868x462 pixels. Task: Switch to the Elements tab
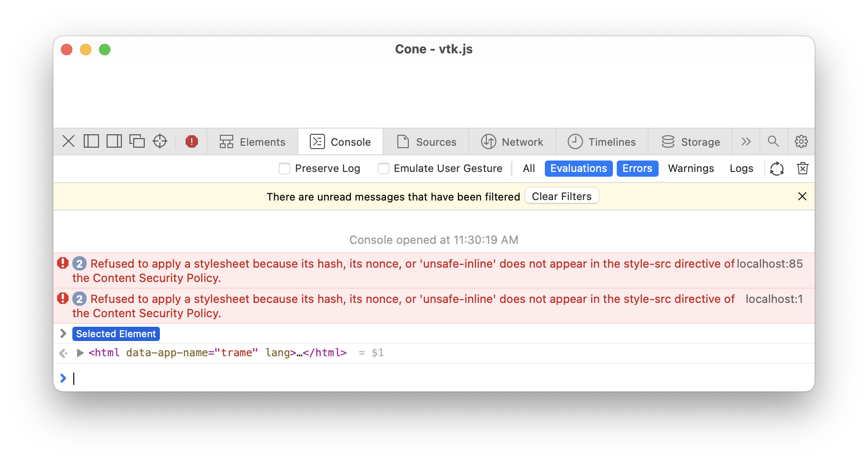tap(253, 142)
